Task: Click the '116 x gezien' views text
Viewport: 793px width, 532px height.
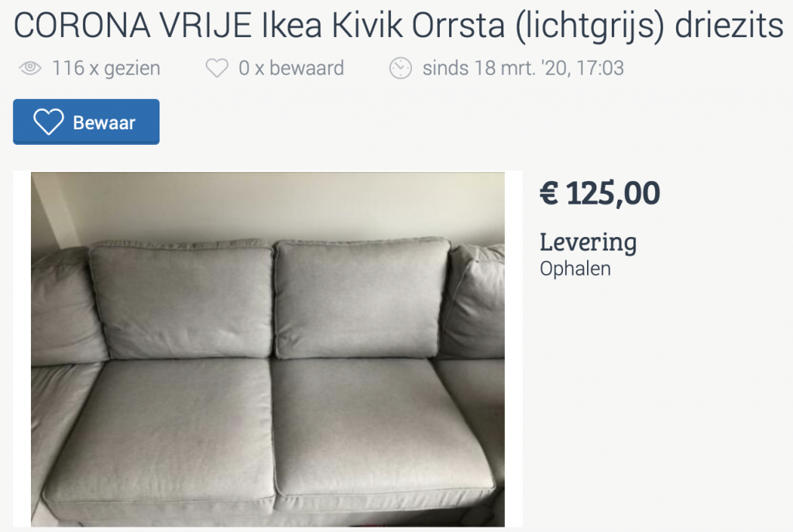Action: point(106,68)
